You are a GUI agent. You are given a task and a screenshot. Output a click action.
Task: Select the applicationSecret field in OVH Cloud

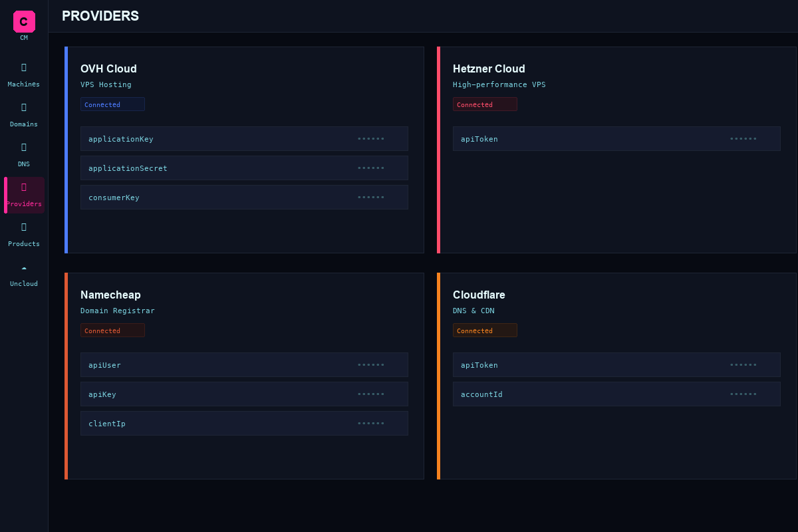point(244,168)
